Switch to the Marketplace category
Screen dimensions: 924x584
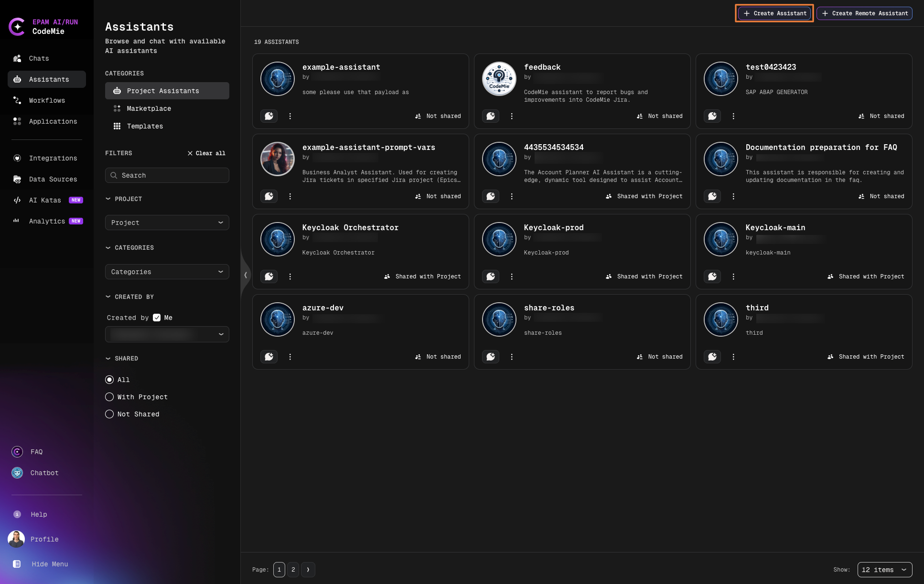(x=149, y=108)
